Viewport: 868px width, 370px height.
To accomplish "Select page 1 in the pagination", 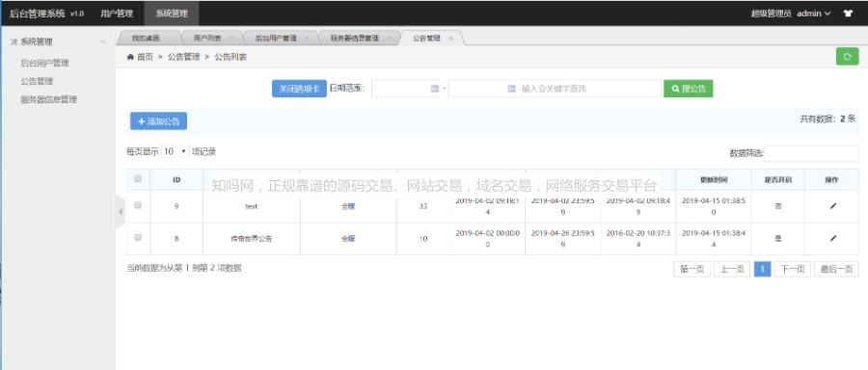I will point(762,270).
